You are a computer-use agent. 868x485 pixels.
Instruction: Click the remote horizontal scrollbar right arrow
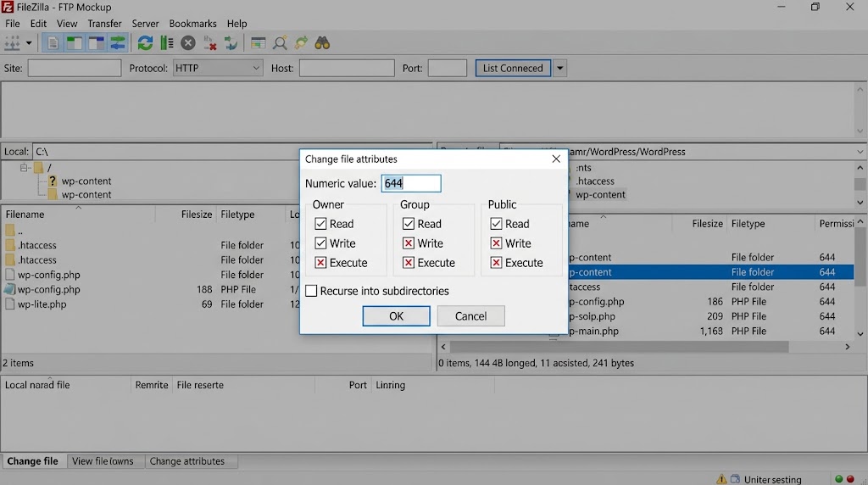pos(848,347)
